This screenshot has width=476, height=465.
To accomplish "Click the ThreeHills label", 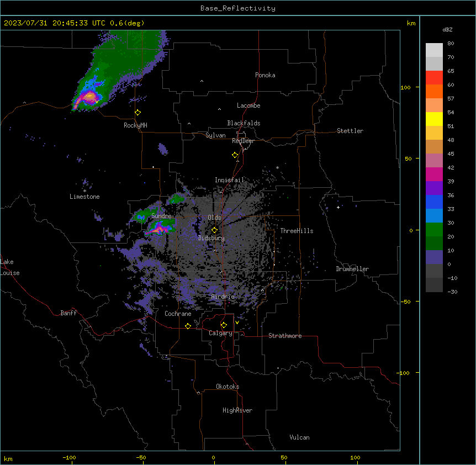I will coord(297,231).
